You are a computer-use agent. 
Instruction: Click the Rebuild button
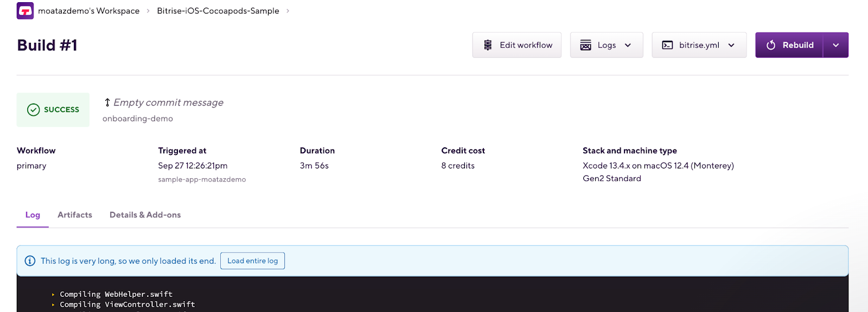pyautogui.click(x=789, y=45)
